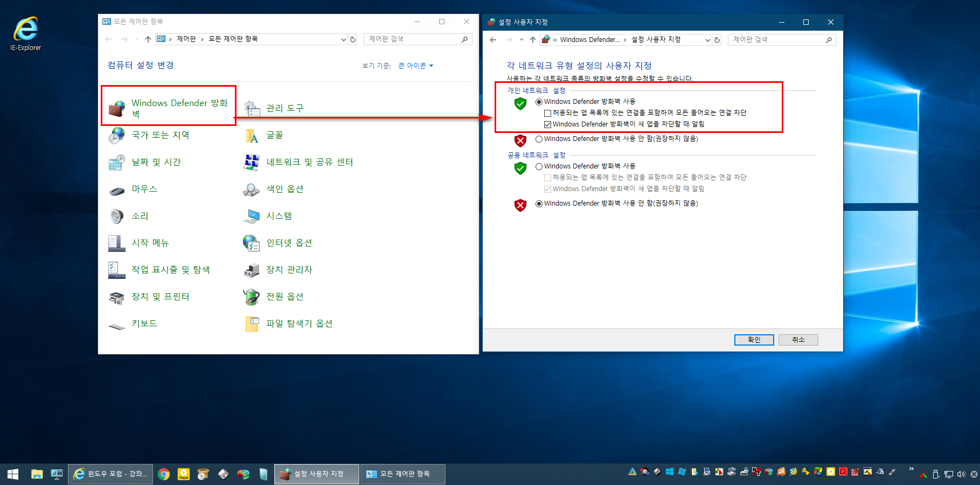
Task: Click the safely remove USB tray icon
Action: 936,474
